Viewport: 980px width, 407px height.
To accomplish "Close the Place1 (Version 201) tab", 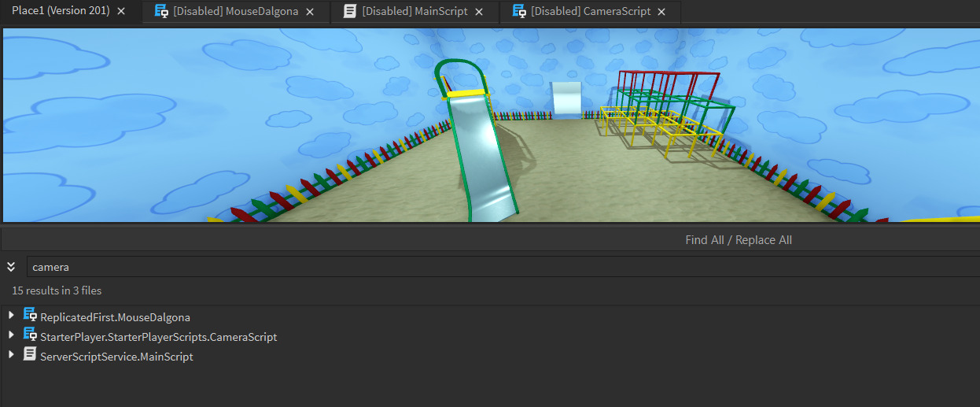I will point(121,12).
